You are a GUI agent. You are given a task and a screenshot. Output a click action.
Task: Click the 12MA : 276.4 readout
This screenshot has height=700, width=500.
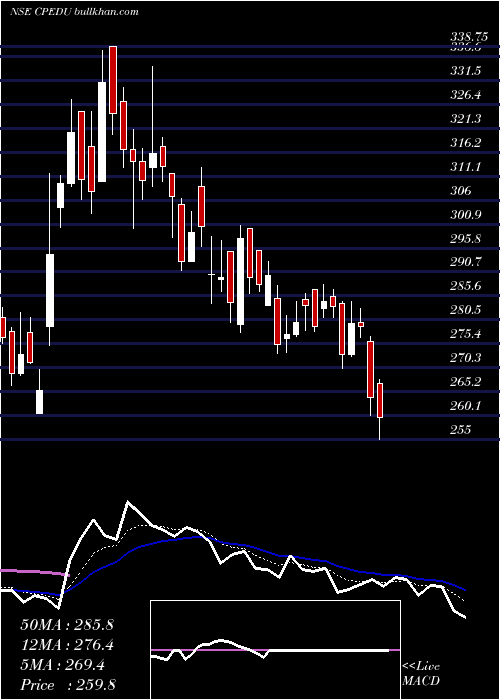67,645
